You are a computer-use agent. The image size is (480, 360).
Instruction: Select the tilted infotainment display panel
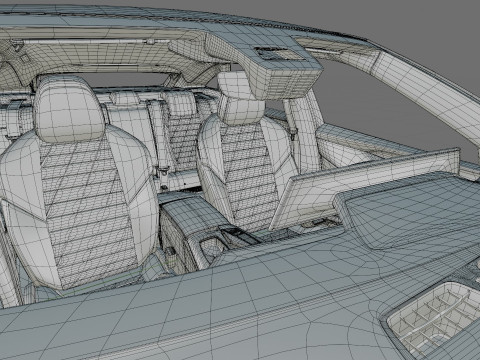[x=365, y=188]
